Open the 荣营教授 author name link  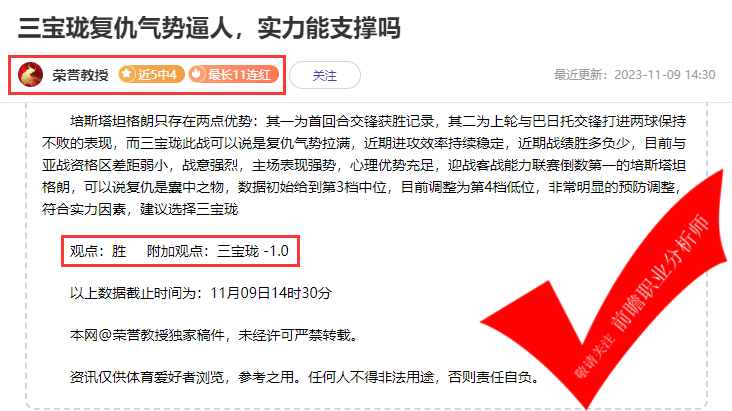click(x=80, y=75)
